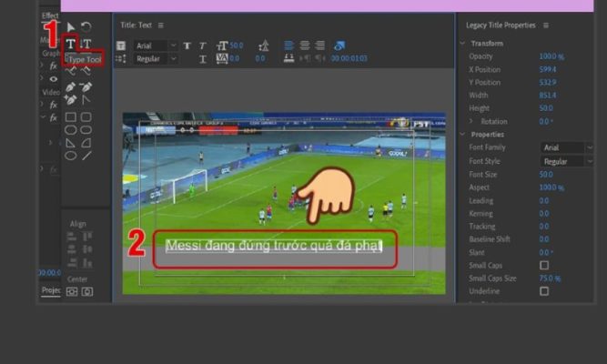Viewport: 607px width, 364px height.
Task: Select the Pen tool
Action: click(71, 87)
